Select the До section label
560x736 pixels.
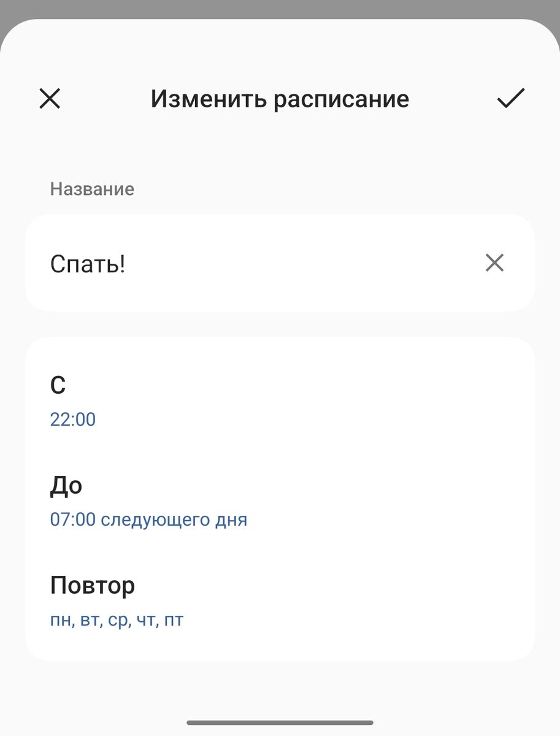tap(67, 485)
